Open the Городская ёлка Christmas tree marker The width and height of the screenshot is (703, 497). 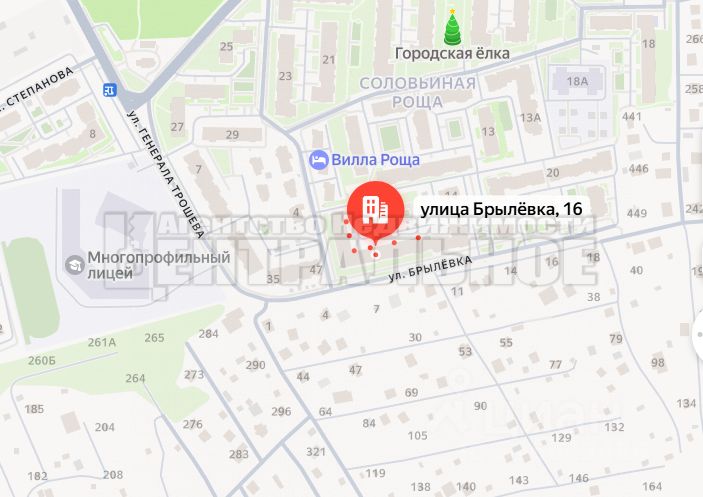452,27
